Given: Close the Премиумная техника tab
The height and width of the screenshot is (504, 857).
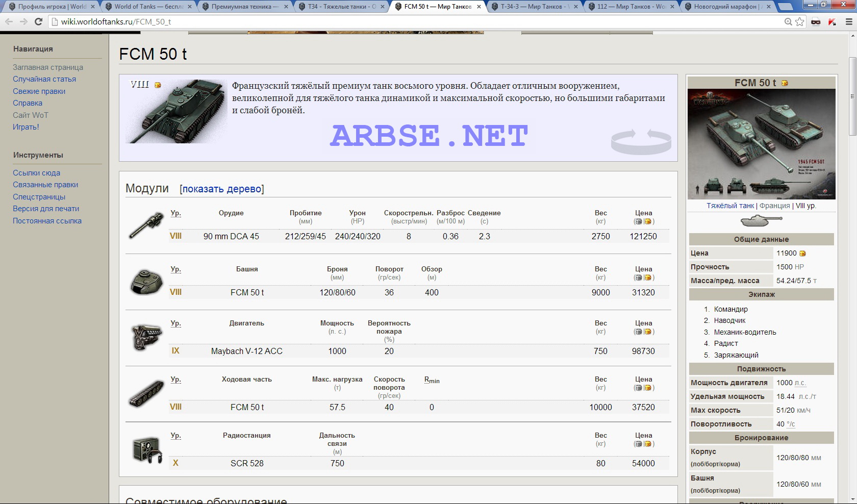Looking at the screenshot, I should [x=286, y=7].
